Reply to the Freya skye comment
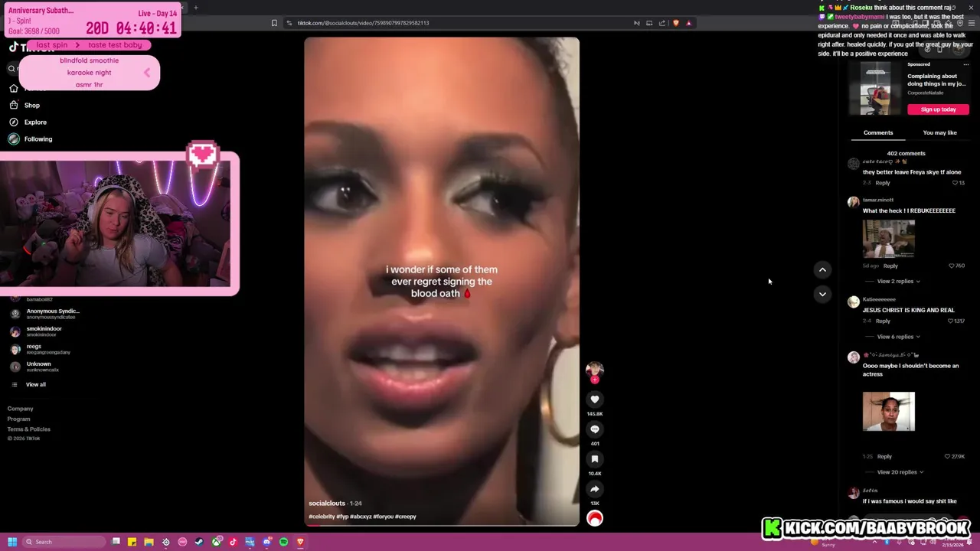Viewport: 980px width, 551px height. (x=883, y=183)
